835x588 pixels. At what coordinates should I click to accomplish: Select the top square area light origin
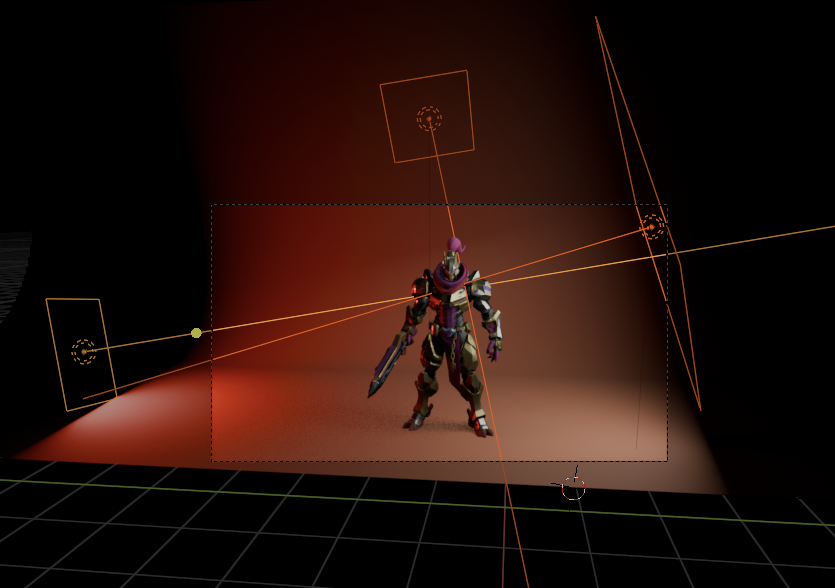coord(429,118)
